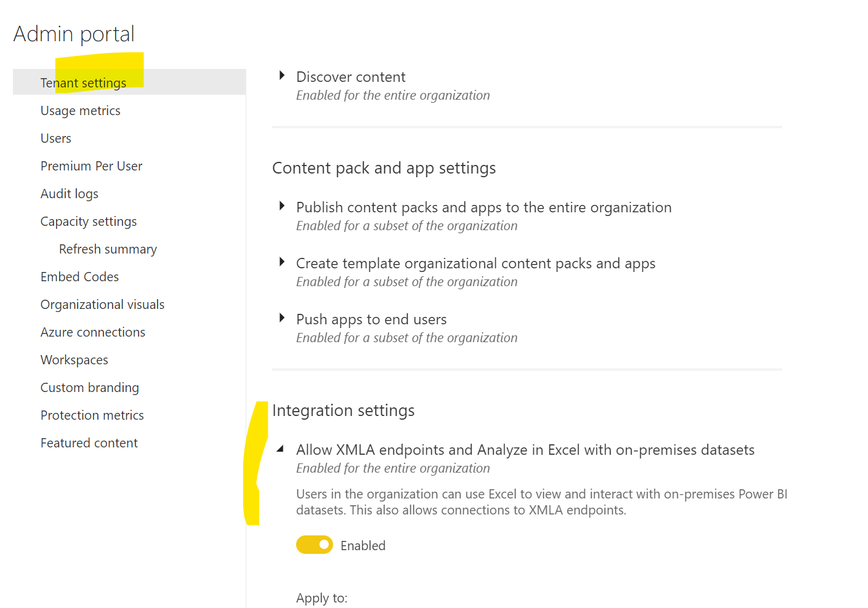Open Organizational visuals settings

[x=102, y=304]
